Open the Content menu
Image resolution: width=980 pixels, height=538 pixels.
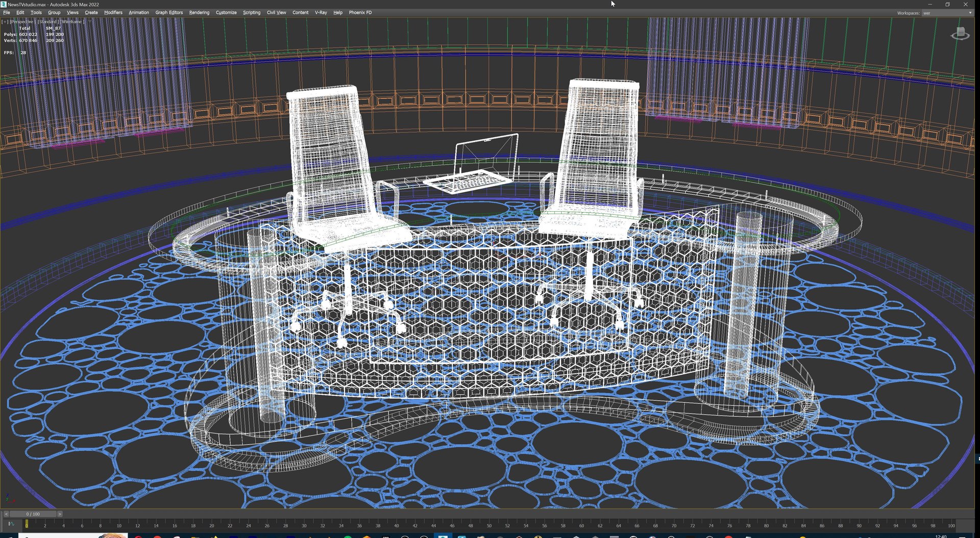pyautogui.click(x=301, y=12)
